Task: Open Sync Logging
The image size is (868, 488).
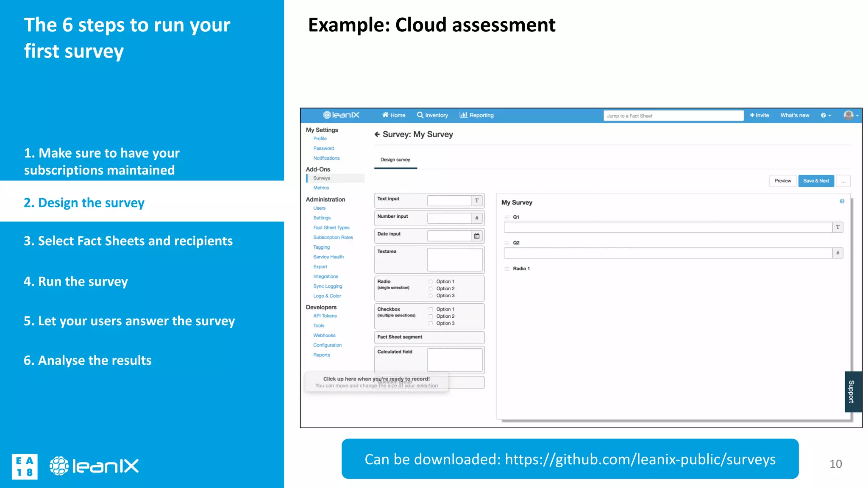Action: (328, 286)
